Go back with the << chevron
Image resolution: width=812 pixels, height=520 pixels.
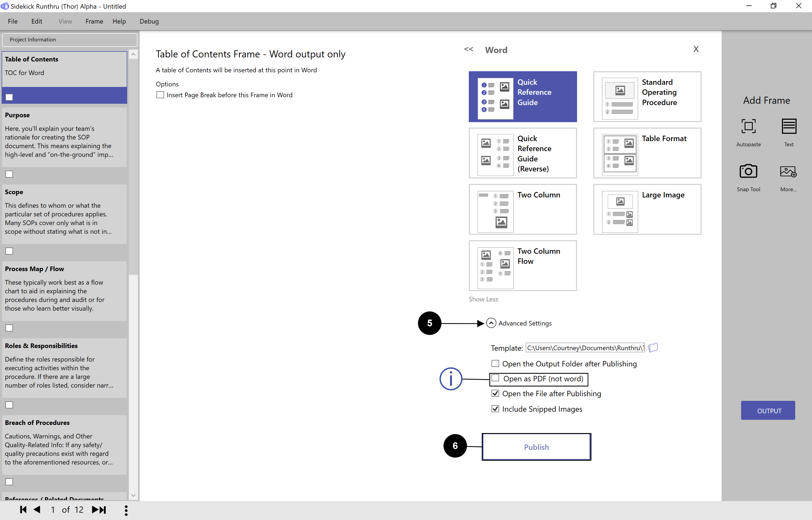[x=469, y=49]
